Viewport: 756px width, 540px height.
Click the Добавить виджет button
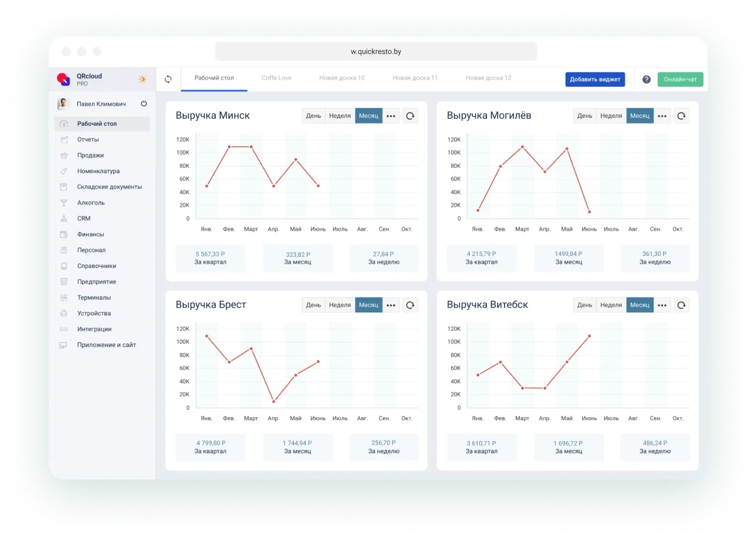[x=595, y=79]
